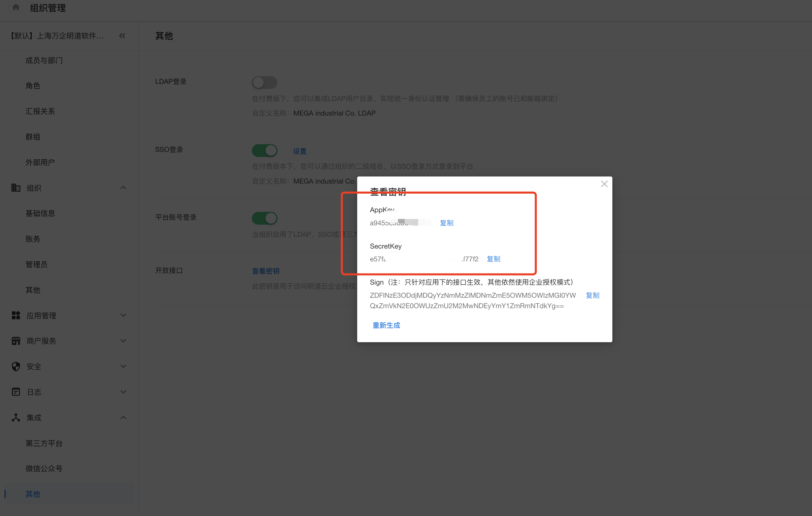Click the home icon in header
The height and width of the screenshot is (516, 812).
[x=15, y=7]
